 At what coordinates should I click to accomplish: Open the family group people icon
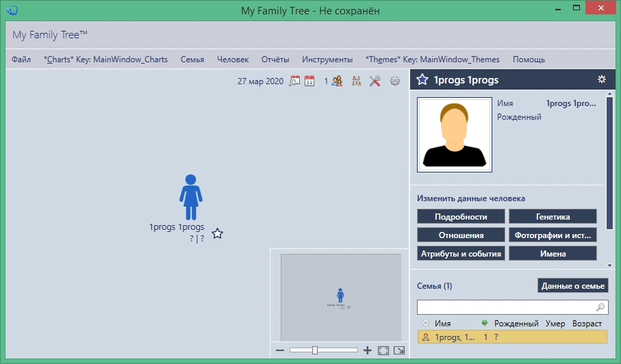click(x=357, y=81)
